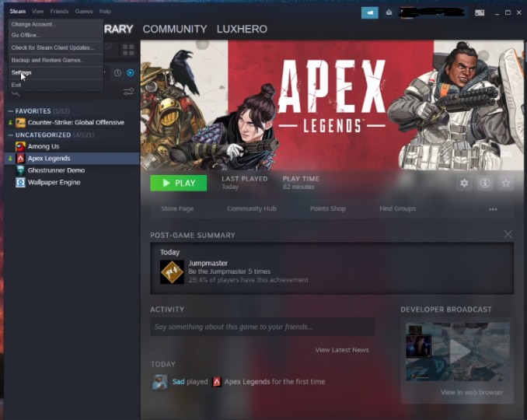Click Apex Legends icon in activity feed

click(x=217, y=382)
